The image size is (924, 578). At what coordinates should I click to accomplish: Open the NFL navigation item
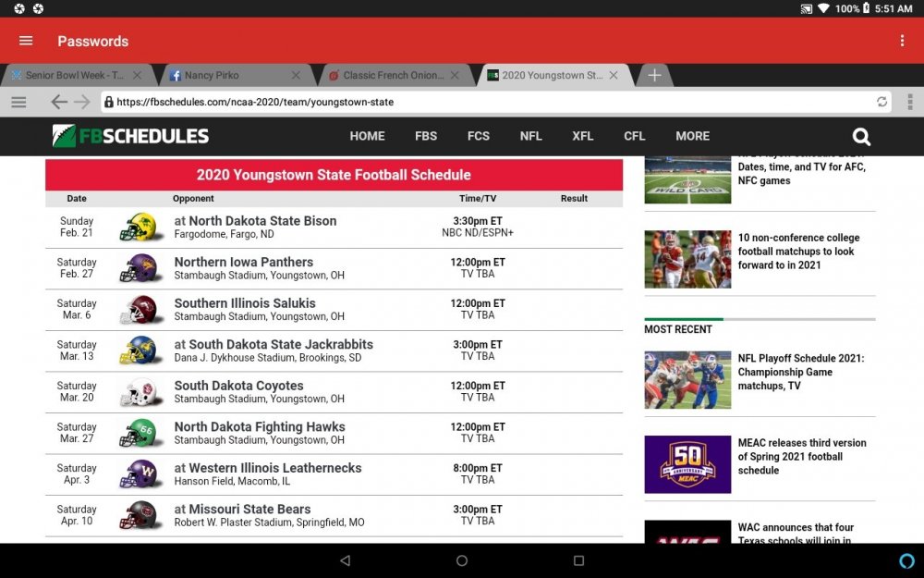click(530, 136)
